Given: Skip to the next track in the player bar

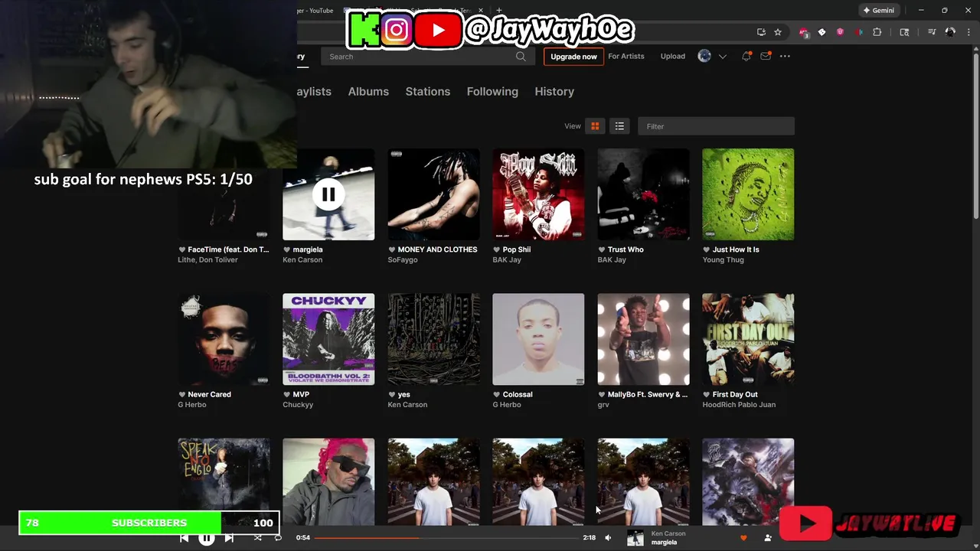Looking at the screenshot, I should (x=229, y=538).
